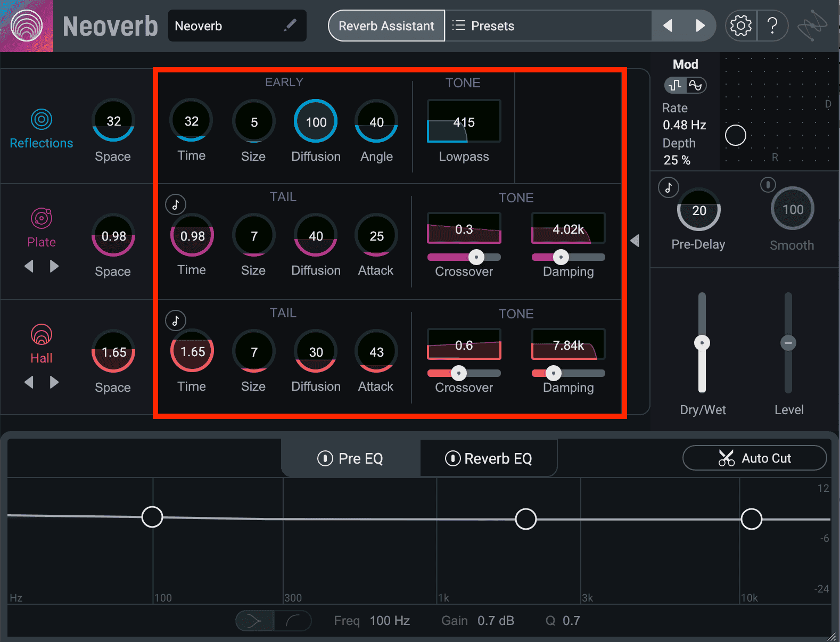Click the Dry/Wet slider handle

click(x=702, y=343)
